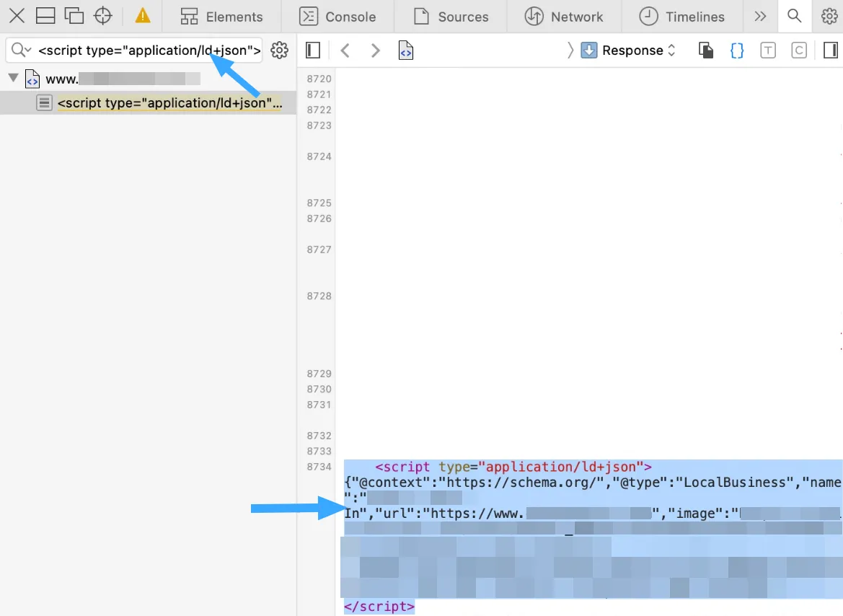Start element selection with the crosshair icon
Image resolution: width=843 pixels, height=616 pixels.
pos(102,16)
